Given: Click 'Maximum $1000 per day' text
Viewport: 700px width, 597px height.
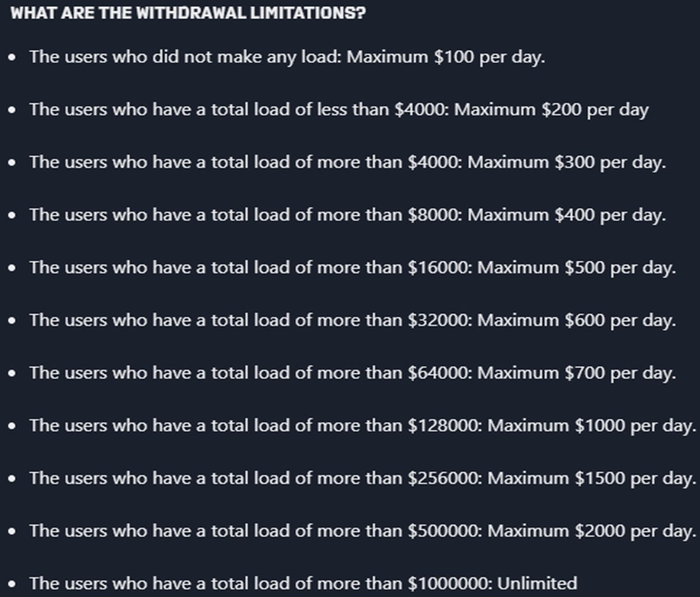Looking at the screenshot, I should point(592,426).
